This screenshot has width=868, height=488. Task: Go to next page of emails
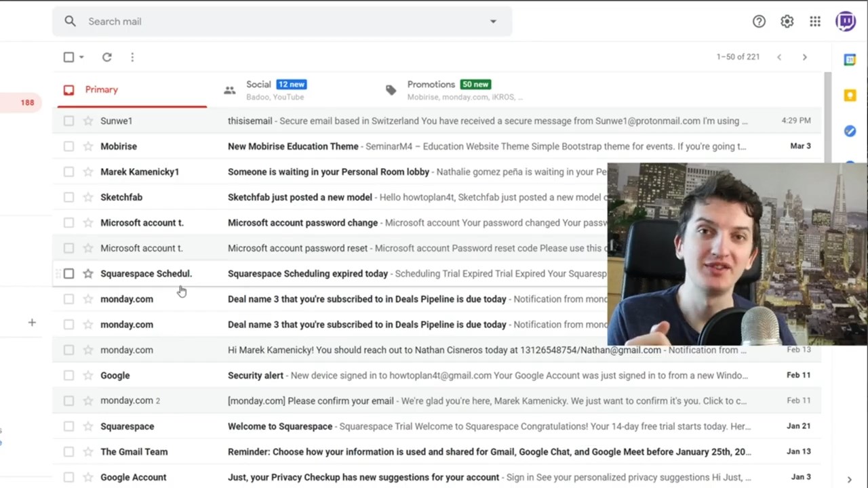pyautogui.click(x=804, y=58)
